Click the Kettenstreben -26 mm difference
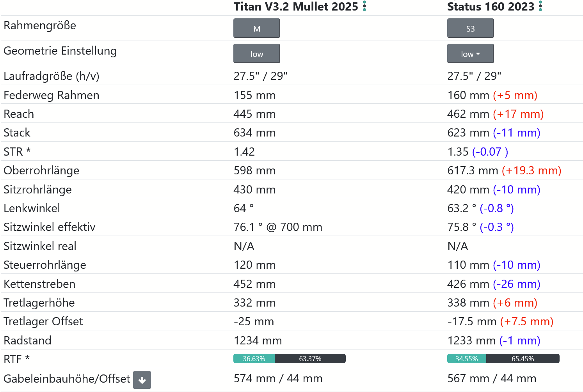 [x=517, y=284]
